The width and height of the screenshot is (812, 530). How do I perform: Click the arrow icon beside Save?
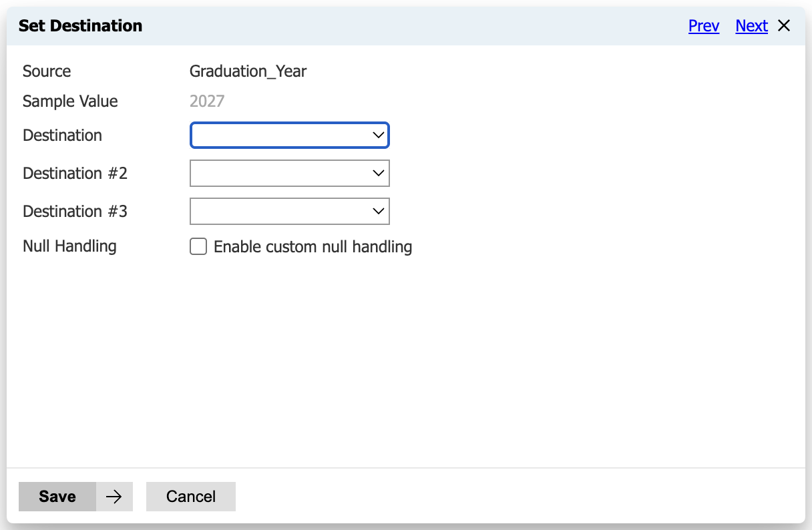click(x=114, y=497)
